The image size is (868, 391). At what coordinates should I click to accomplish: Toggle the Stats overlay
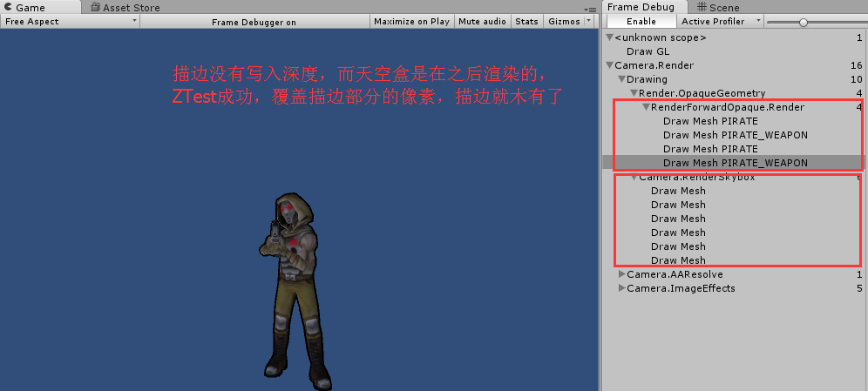point(526,22)
